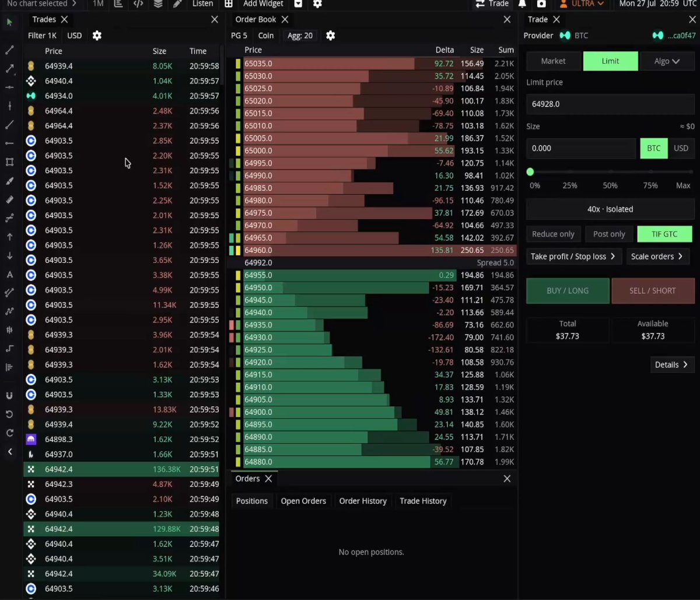
Task: Select the cursor pointer tool in left toolbar
Action: 9,22
